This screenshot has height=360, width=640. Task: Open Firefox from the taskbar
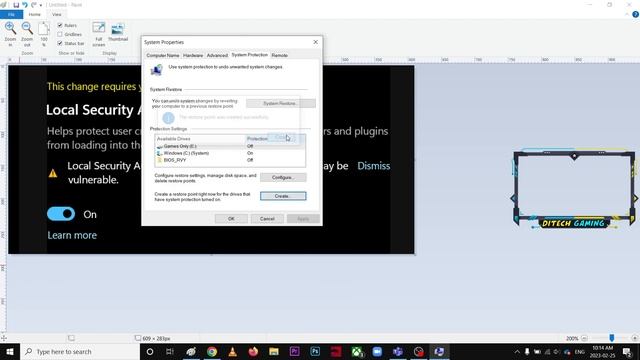(253, 351)
